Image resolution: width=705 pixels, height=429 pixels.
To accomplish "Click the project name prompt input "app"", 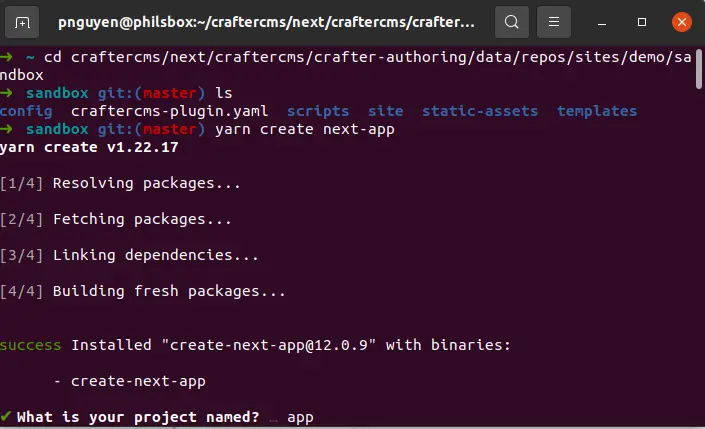I will pos(300,417).
